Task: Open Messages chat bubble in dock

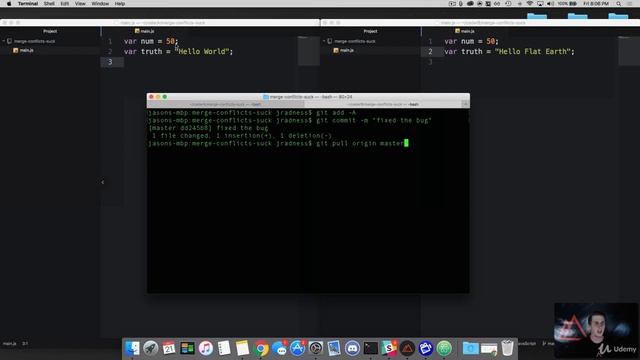Action: [x=279, y=348]
